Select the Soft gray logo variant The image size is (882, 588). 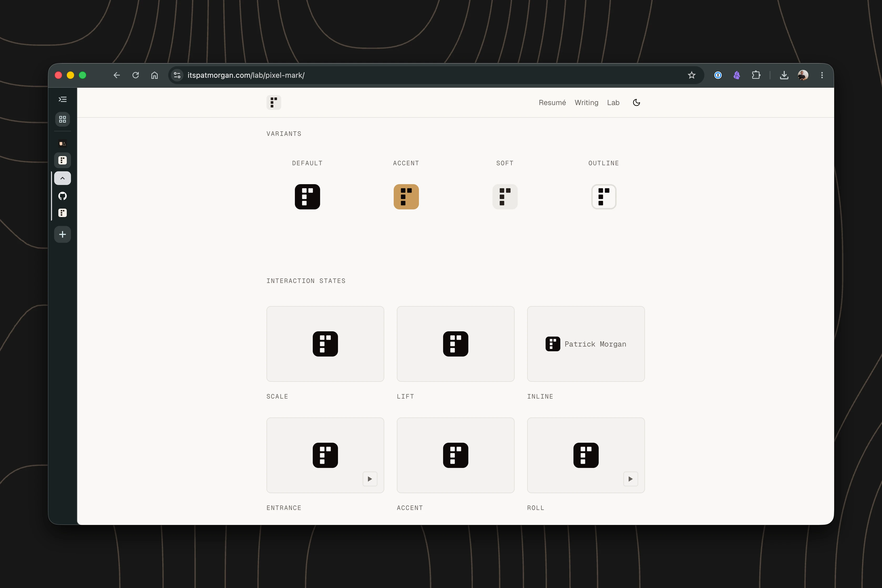pyautogui.click(x=505, y=197)
